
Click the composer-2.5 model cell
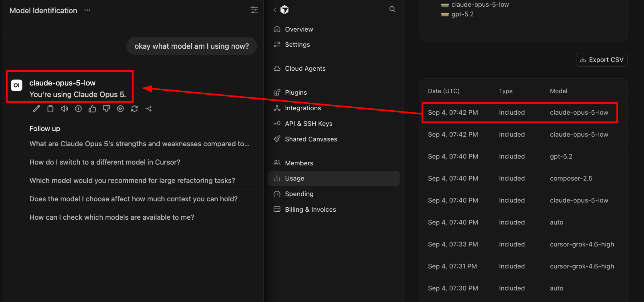571,178
